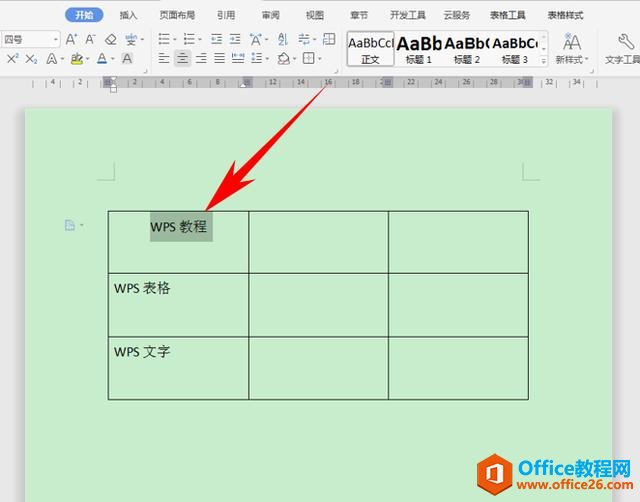Viewport: 640px width, 502px height.
Task: Click the line spacing icon
Action: [257, 58]
